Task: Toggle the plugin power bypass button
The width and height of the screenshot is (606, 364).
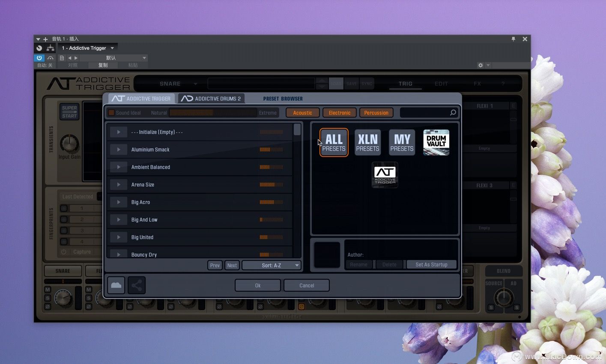Action: pos(39,58)
